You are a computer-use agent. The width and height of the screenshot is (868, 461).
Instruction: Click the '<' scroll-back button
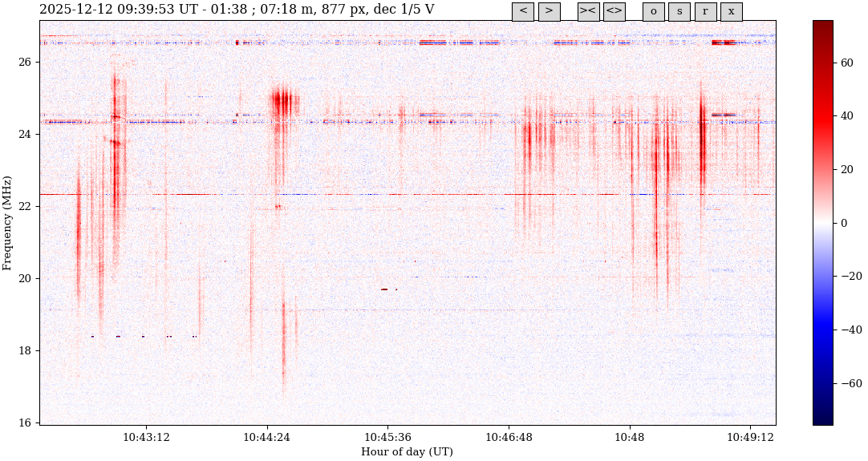pos(522,11)
